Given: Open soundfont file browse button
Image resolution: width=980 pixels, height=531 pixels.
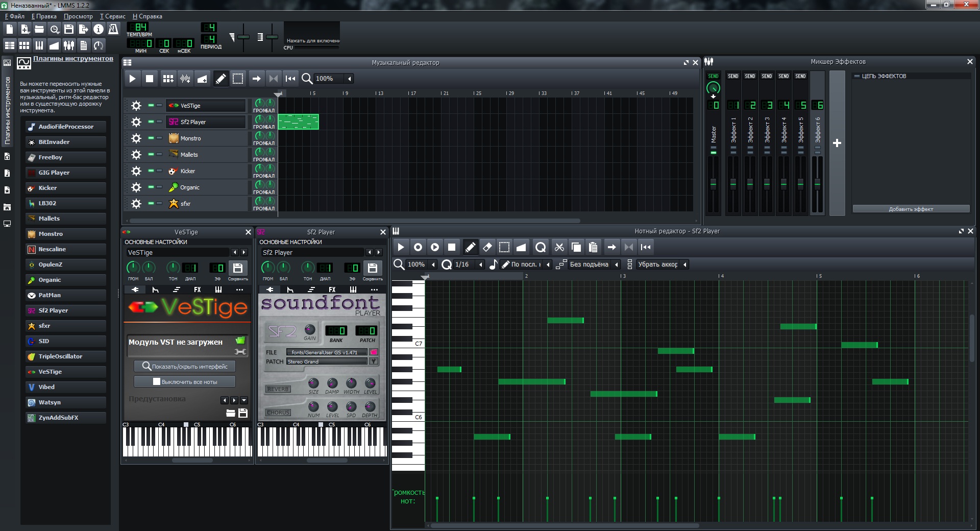Looking at the screenshot, I should [374, 352].
